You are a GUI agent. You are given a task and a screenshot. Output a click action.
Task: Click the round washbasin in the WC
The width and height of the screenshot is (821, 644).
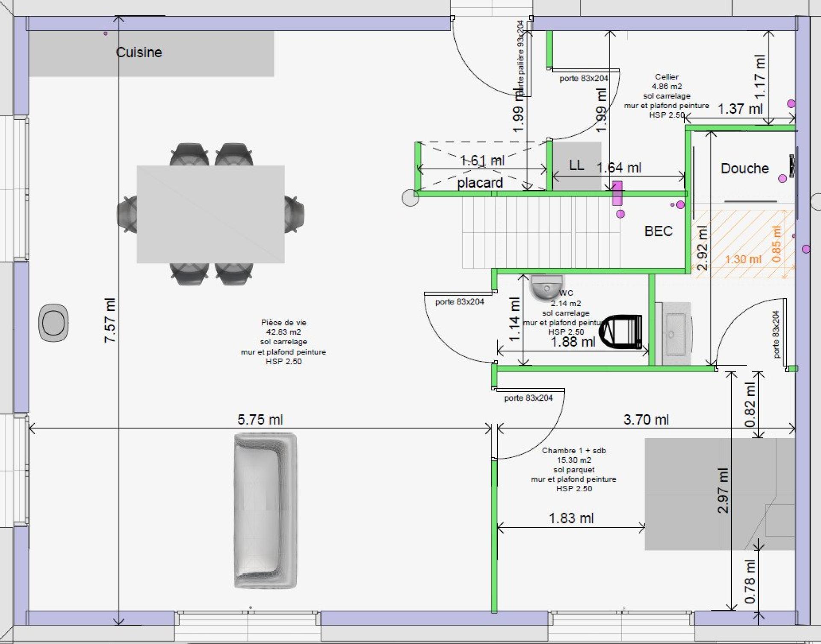click(x=546, y=287)
